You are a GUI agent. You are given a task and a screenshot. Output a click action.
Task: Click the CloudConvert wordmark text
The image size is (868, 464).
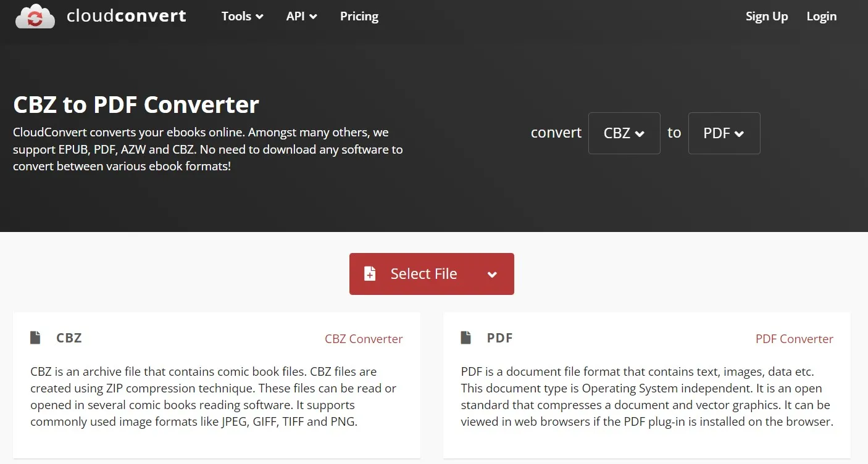pyautogui.click(x=127, y=16)
